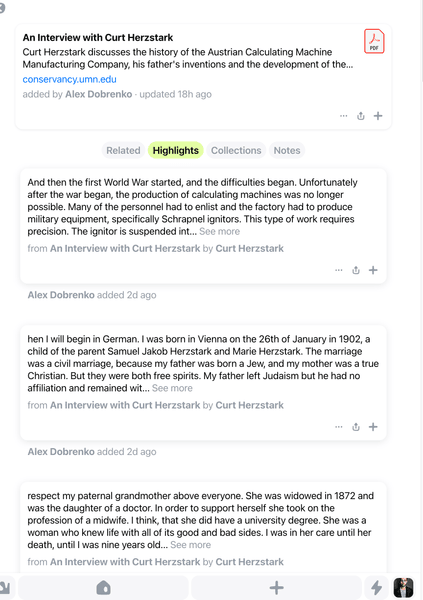Open the conservancy.umn.edu link
This screenshot has width=423, height=600.
click(x=69, y=79)
